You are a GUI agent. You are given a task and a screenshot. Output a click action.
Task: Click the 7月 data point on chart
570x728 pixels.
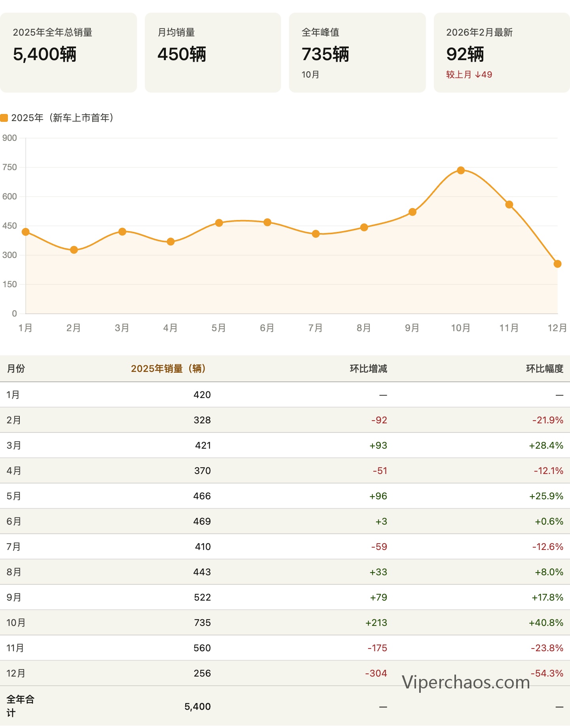315,234
